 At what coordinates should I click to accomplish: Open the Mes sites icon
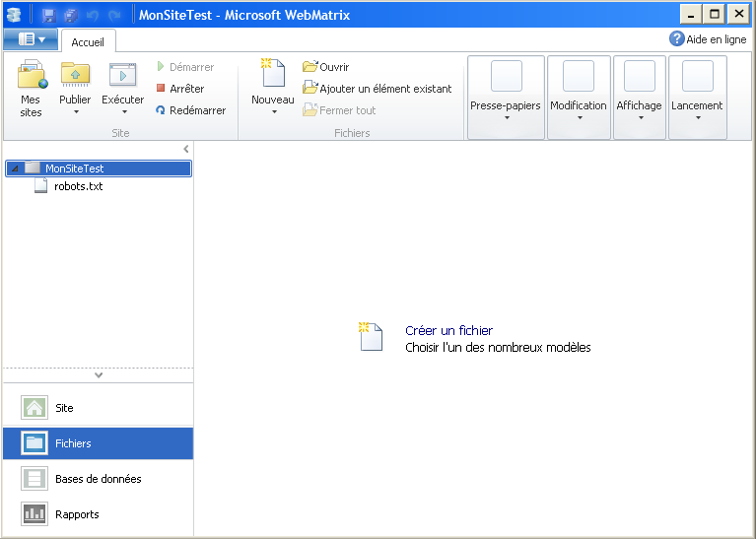[x=32, y=75]
